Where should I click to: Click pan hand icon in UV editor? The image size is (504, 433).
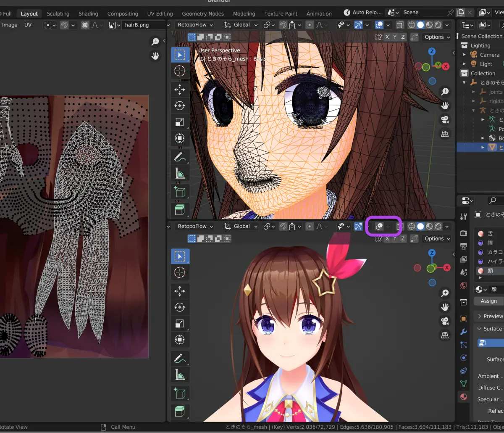pos(155,56)
